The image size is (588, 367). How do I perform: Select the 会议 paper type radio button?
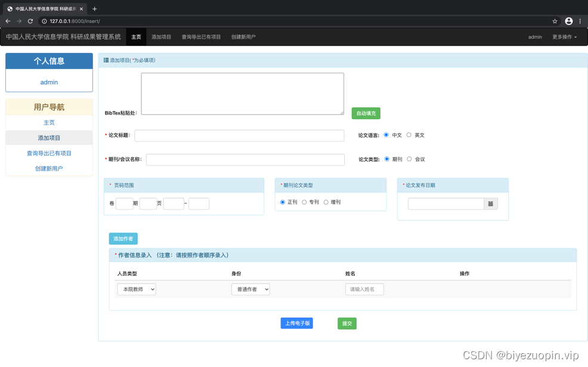click(410, 159)
